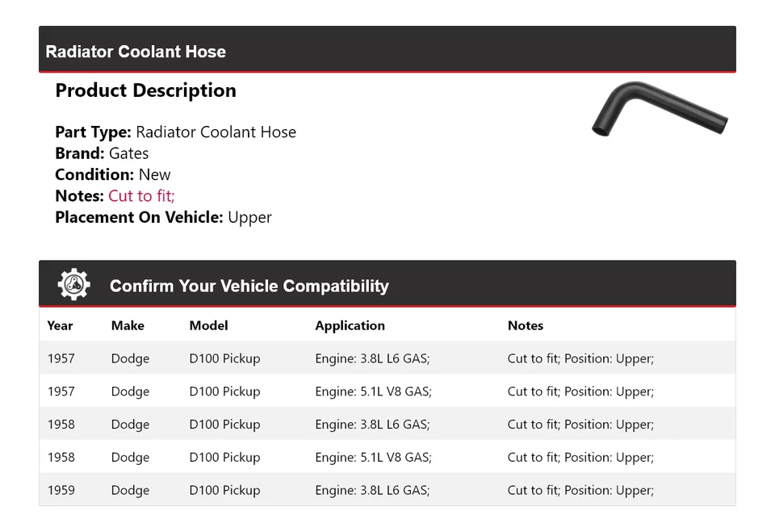Image resolution: width=775 pixels, height=532 pixels.
Task: Select the 1957 3.8L L6 GAS engine cell
Action: coord(372,358)
